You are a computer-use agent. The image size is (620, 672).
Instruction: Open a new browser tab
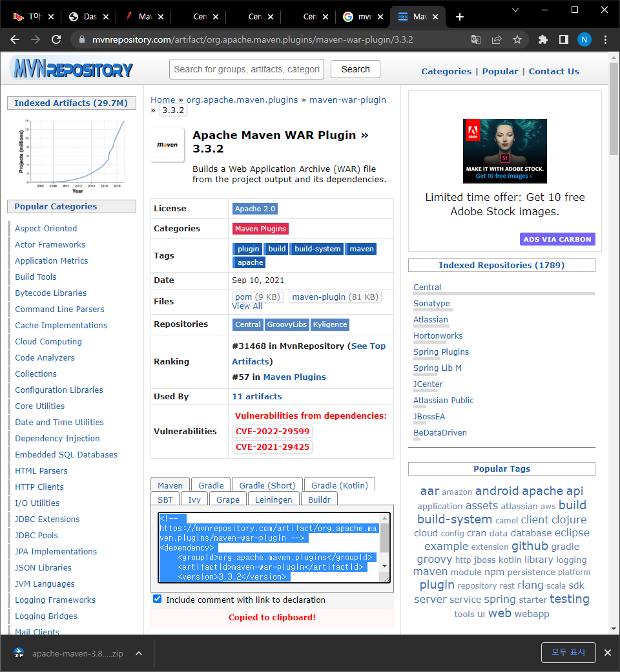pos(459,17)
